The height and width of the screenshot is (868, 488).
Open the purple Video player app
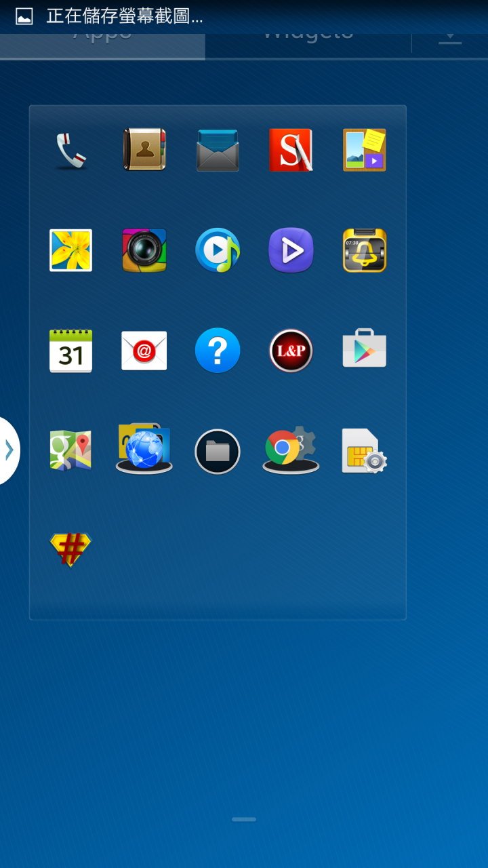click(x=291, y=250)
